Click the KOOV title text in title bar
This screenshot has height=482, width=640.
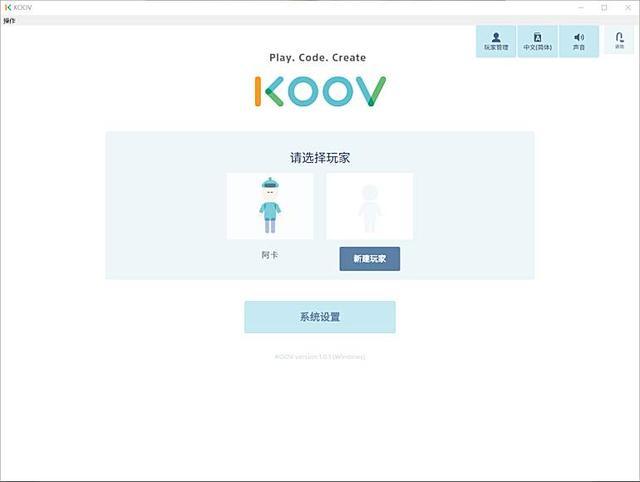click(x=24, y=7)
